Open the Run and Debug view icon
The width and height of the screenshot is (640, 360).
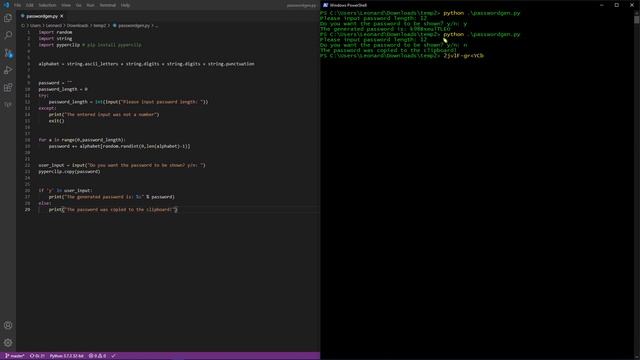coord(8,70)
